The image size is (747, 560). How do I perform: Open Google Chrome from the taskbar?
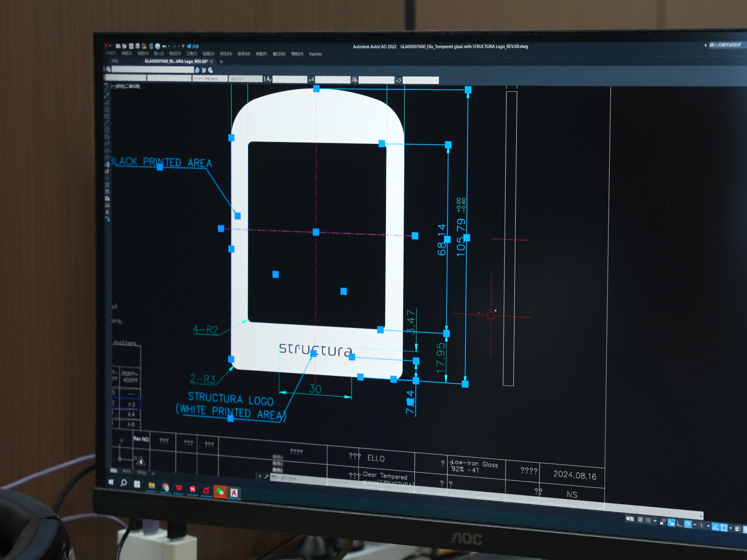pos(165,487)
